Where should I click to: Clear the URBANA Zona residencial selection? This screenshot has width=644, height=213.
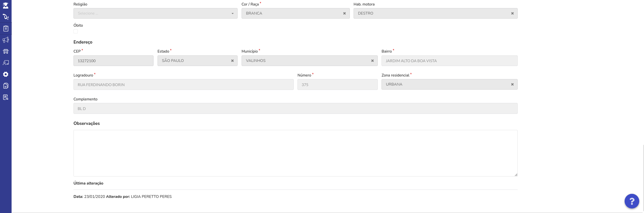tap(512, 84)
